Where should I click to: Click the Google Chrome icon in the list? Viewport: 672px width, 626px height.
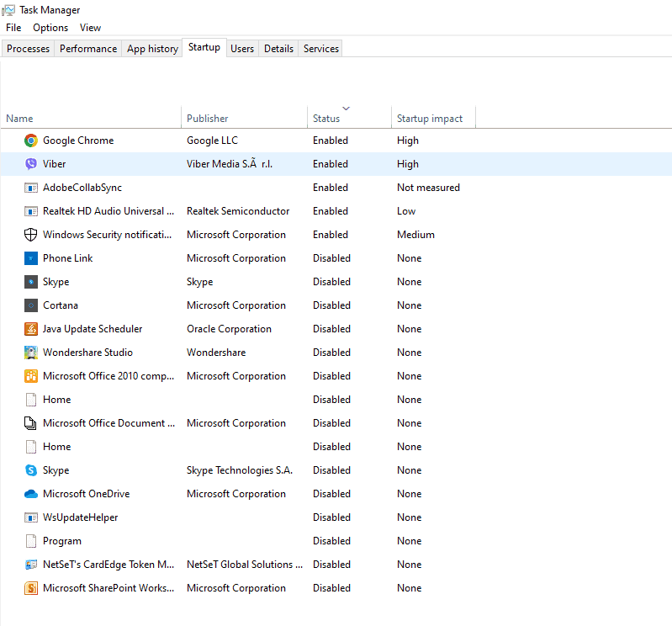click(x=31, y=141)
